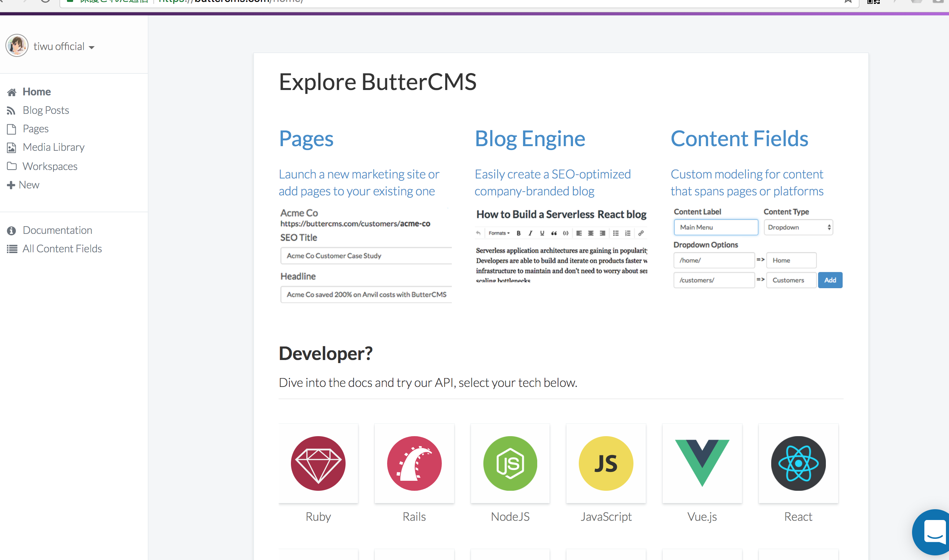Screen dimensions: 949x560
Task: Click the Documentation info icon
Action: pos(12,231)
